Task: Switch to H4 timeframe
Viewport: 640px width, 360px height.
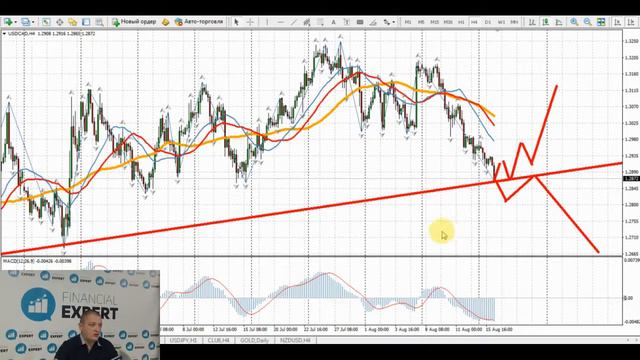Action: click(x=474, y=22)
